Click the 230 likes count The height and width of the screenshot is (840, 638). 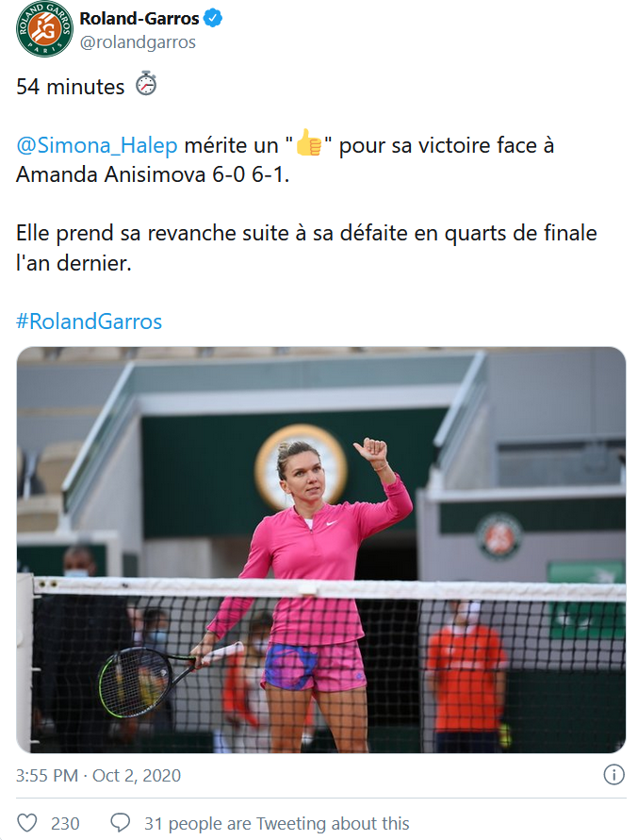click(65, 823)
